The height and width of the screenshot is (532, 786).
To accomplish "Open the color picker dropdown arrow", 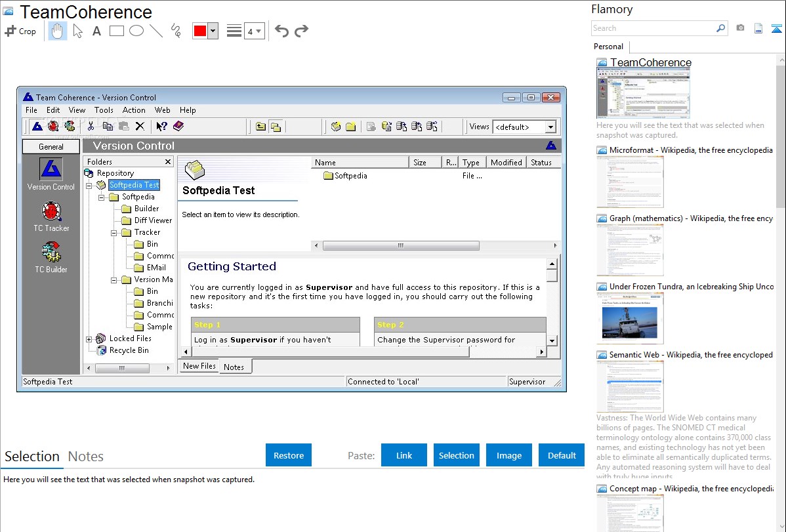I will click(213, 31).
